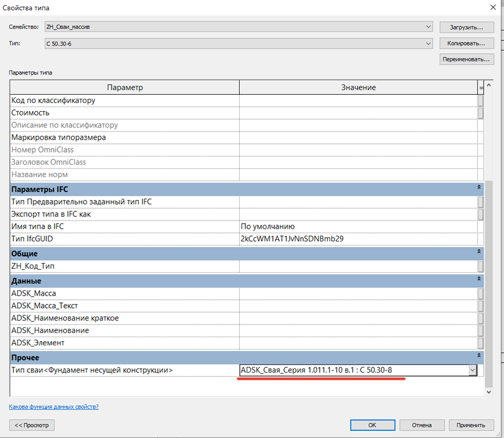Click the Отмена button
The image size is (504, 438).
tap(422, 425)
